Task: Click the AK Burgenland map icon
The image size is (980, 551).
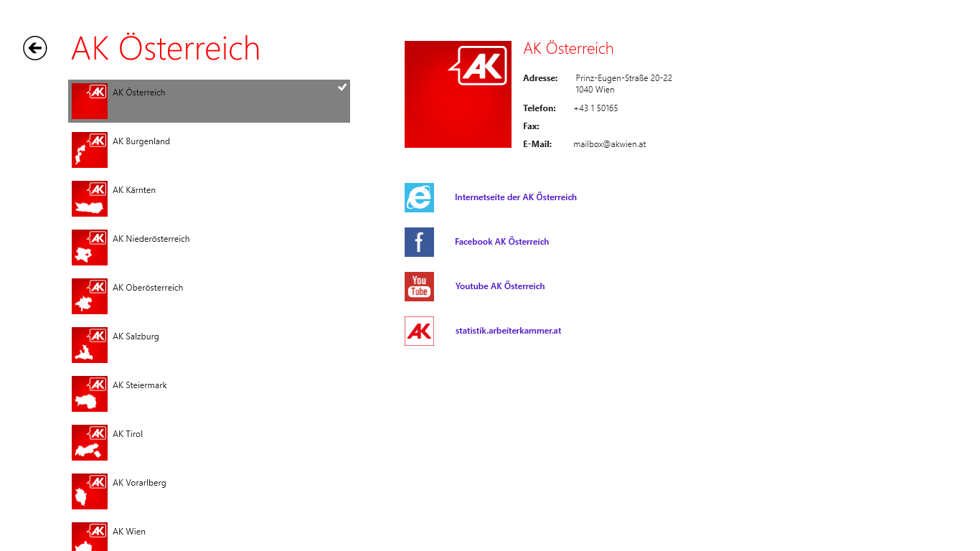Action: click(x=90, y=150)
